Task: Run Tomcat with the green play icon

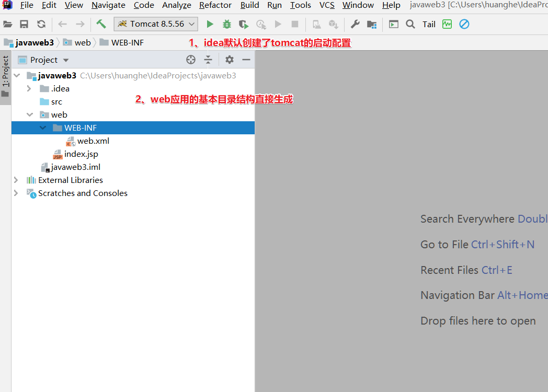Action: click(x=210, y=24)
